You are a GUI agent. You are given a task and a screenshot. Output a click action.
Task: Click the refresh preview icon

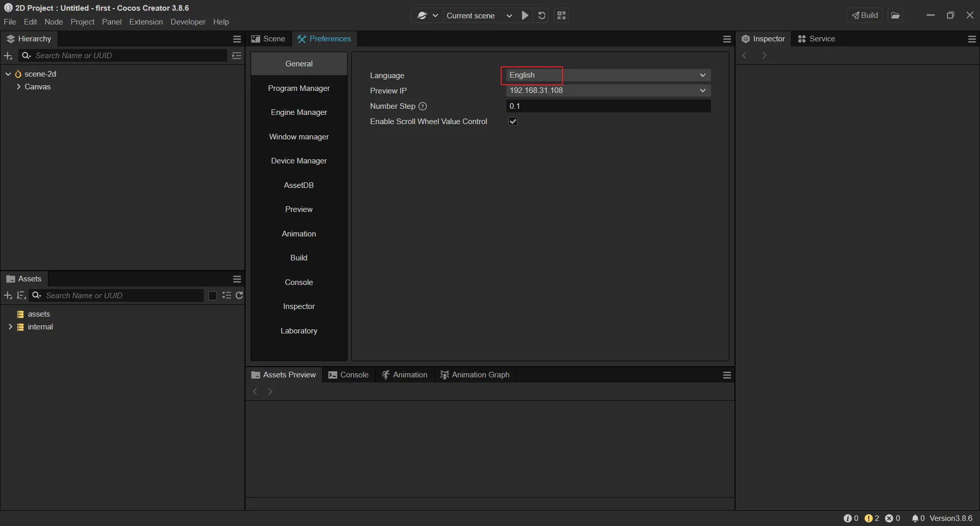(x=542, y=15)
